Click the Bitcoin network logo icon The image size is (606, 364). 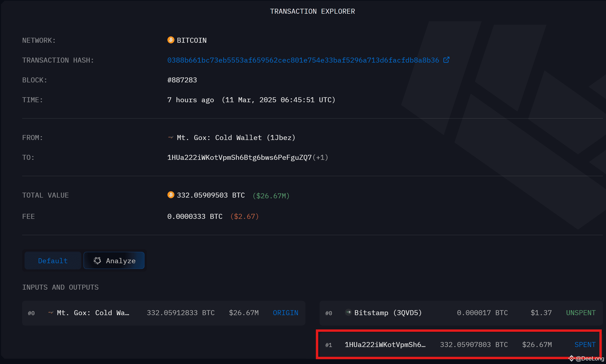(x=171, y=40)
